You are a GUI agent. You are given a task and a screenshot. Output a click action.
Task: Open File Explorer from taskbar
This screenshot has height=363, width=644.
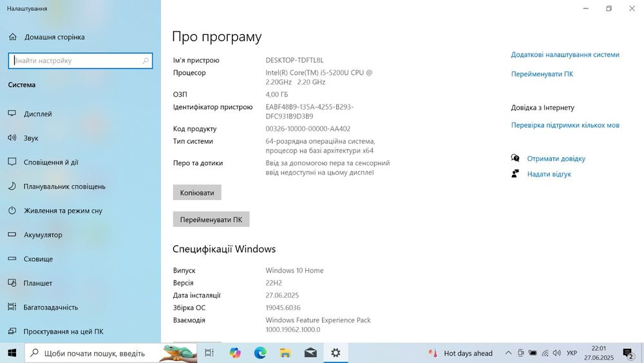(285, 353)
